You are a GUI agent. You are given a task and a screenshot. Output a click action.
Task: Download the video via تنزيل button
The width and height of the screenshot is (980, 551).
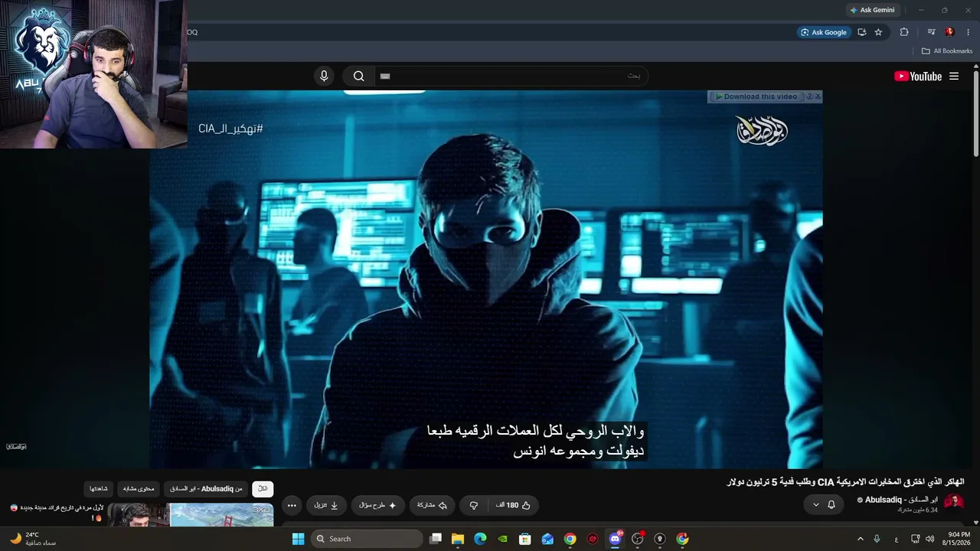(x=326, y=505)
